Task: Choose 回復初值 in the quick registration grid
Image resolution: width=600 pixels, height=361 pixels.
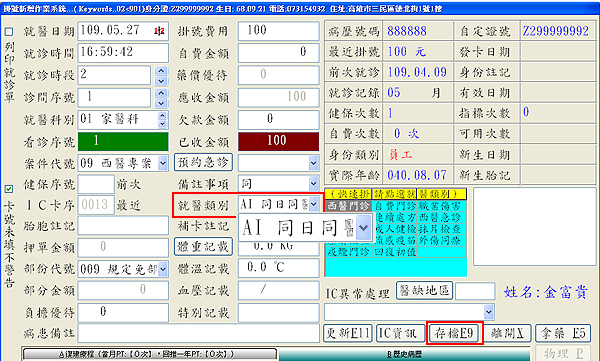Action: pos(395,252)
